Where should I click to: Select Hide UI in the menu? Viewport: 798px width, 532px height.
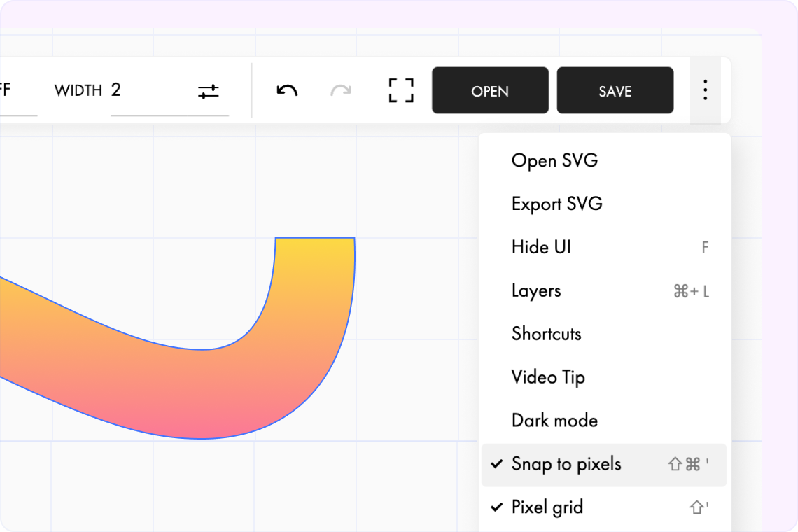pyautogui.click(x=541, y=247)
